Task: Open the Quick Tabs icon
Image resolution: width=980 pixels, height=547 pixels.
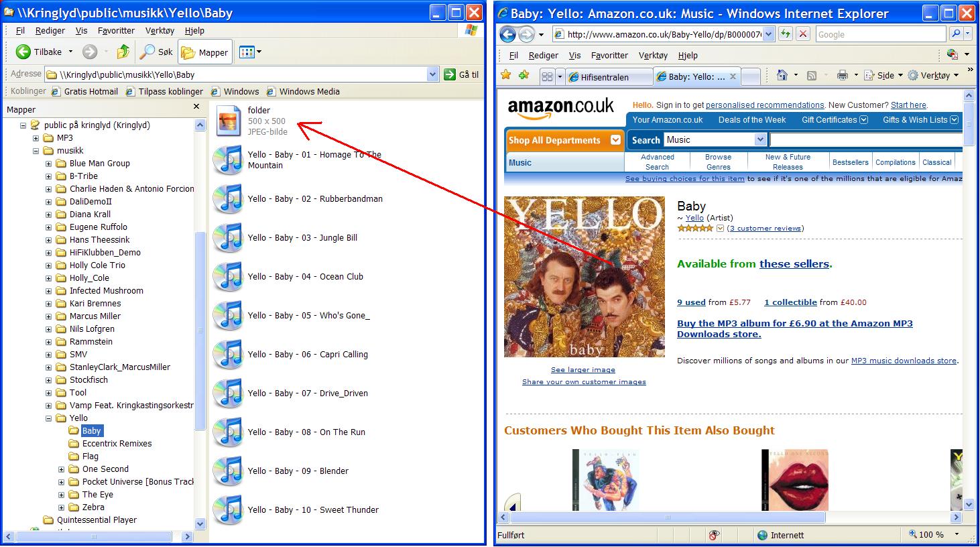Action: coord(547,76)
